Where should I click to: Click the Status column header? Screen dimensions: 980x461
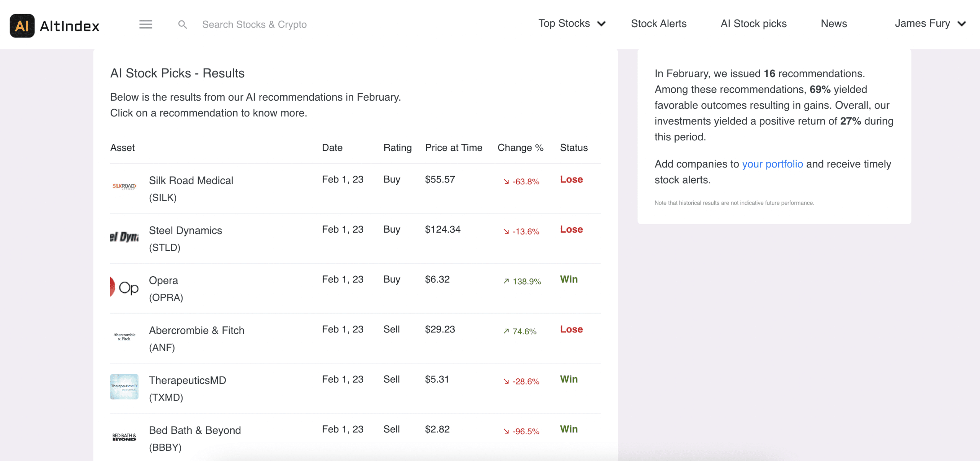click(573, 148)
